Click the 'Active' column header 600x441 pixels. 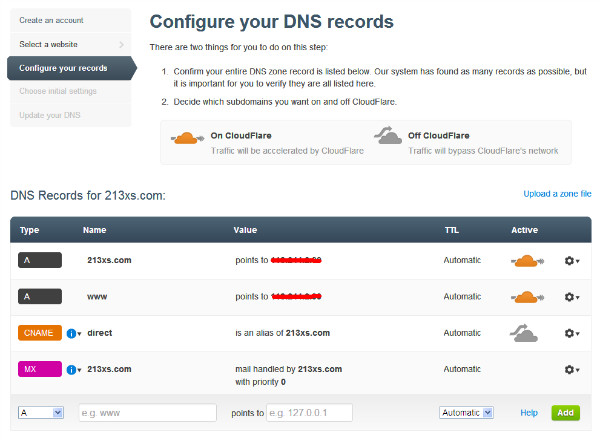(x=525, y=230)
